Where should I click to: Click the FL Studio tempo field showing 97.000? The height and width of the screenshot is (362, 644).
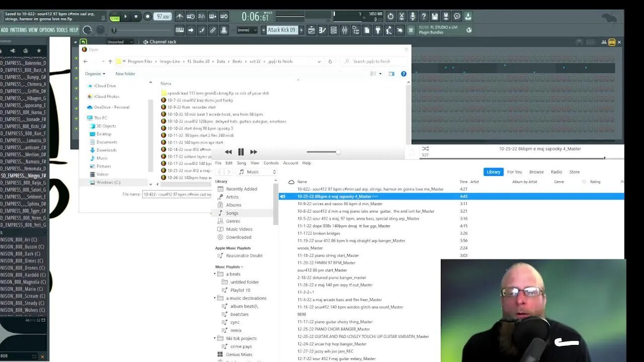[162, 17]
